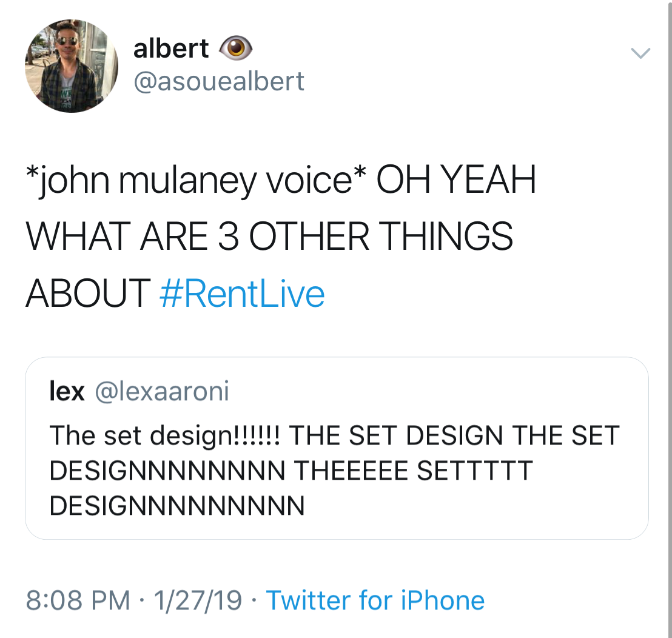Click the 1/27/19 tweet date

coord(198,601)
